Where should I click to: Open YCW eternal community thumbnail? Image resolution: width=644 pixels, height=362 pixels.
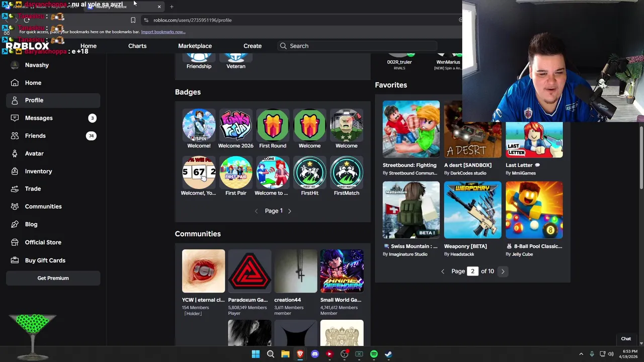pos(203,271)
